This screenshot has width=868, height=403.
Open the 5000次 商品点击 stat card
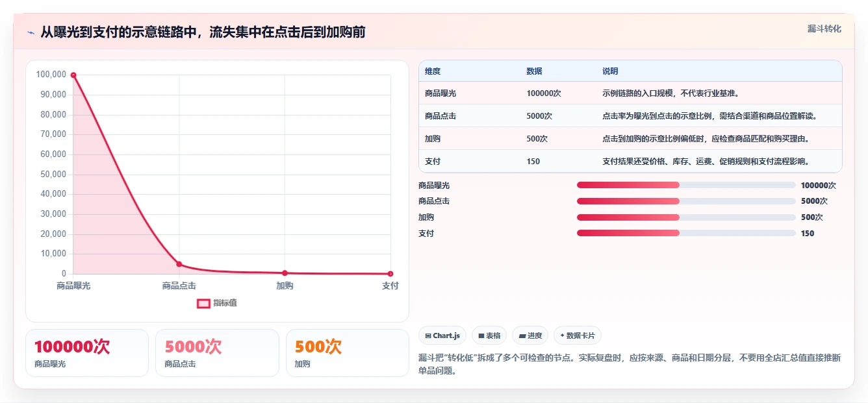(x=217, y=353)
